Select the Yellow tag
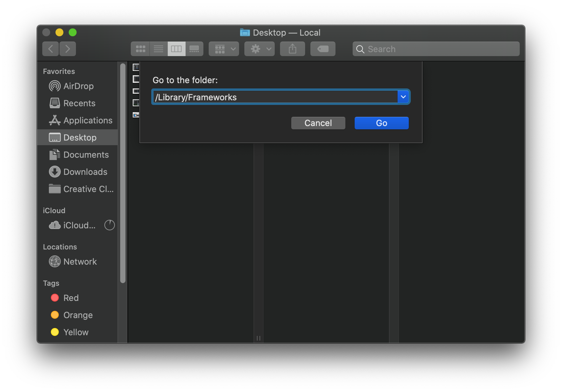Viewport: 562px width, 392px height. [x=78, y=332]
